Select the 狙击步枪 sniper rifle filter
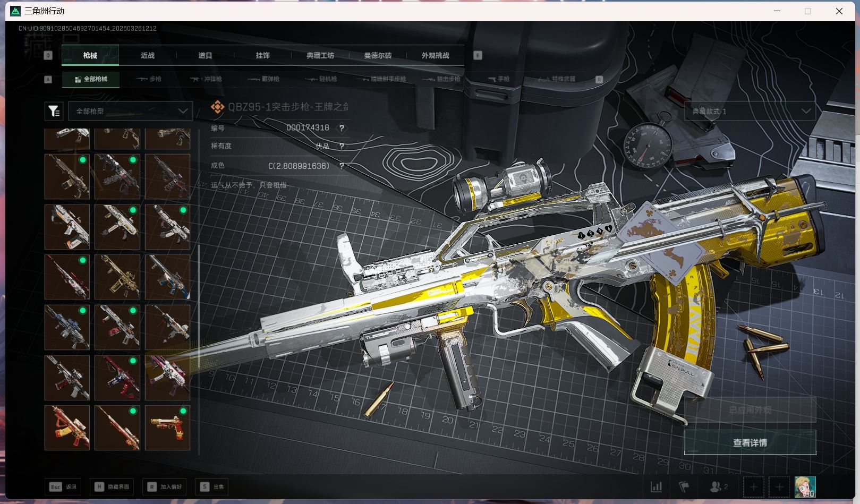Image resolution: width=860 pixels, height=504 pixels. point(441,79)
